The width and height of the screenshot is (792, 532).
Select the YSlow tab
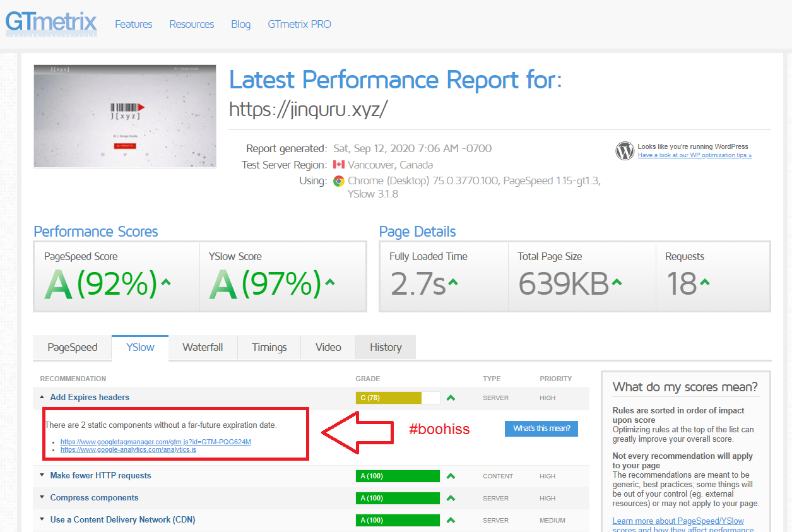point(140,347)
